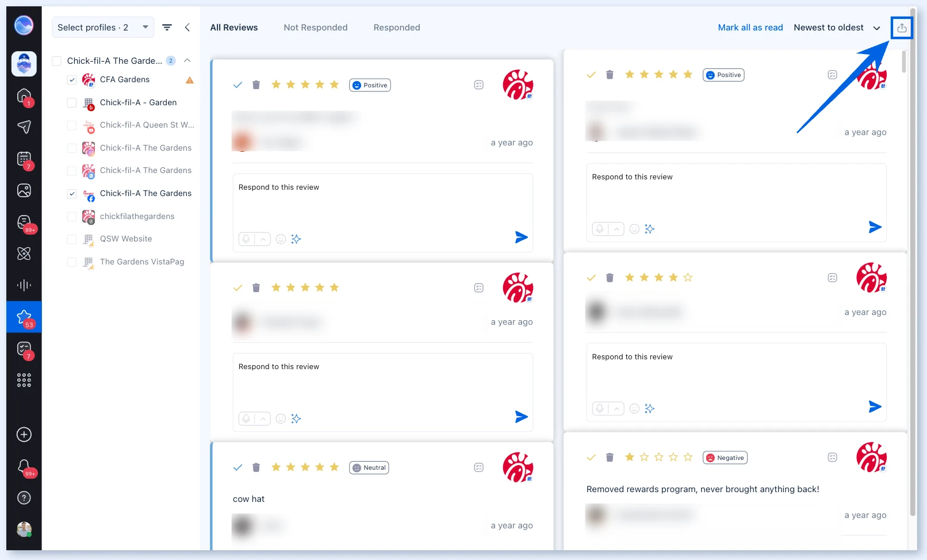This screenshot has height=560, width=927.
Task: Delete the Negative review via trash icon
Action: point(610,458)
